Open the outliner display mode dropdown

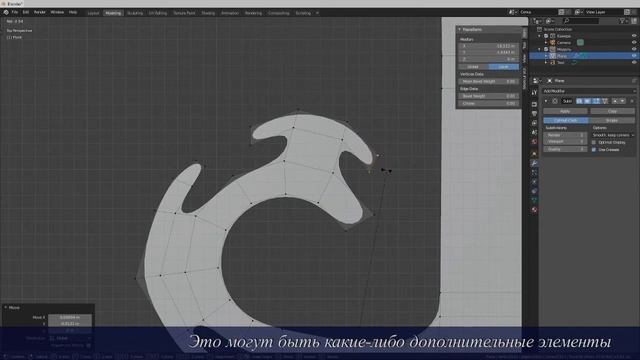coord(550,21)
